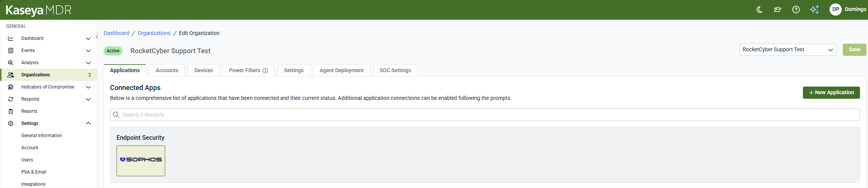Expand the Dashboard menu chevron

coord(88,38)
